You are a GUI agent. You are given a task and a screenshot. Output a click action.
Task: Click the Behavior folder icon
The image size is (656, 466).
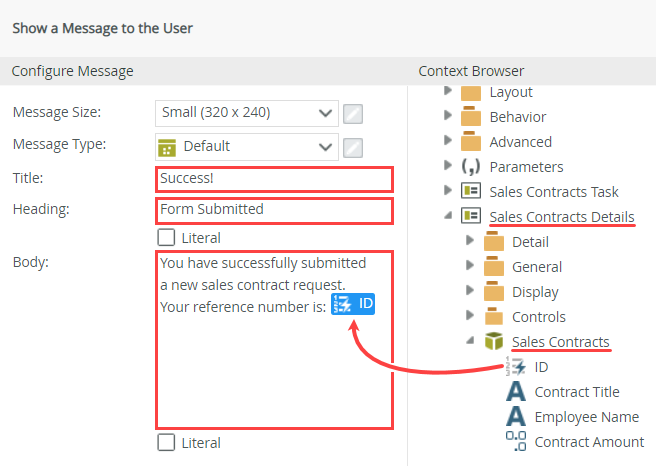[x=471, y=117]
